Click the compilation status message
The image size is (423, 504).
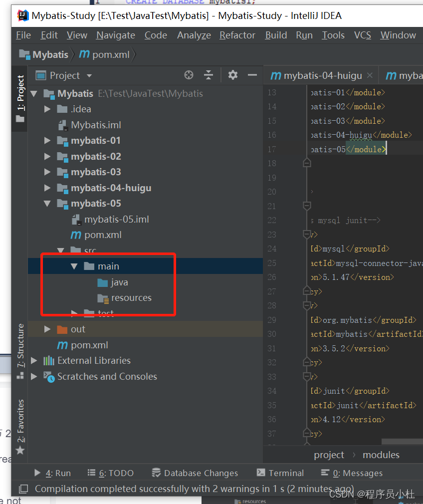click(x=194, y=489)
